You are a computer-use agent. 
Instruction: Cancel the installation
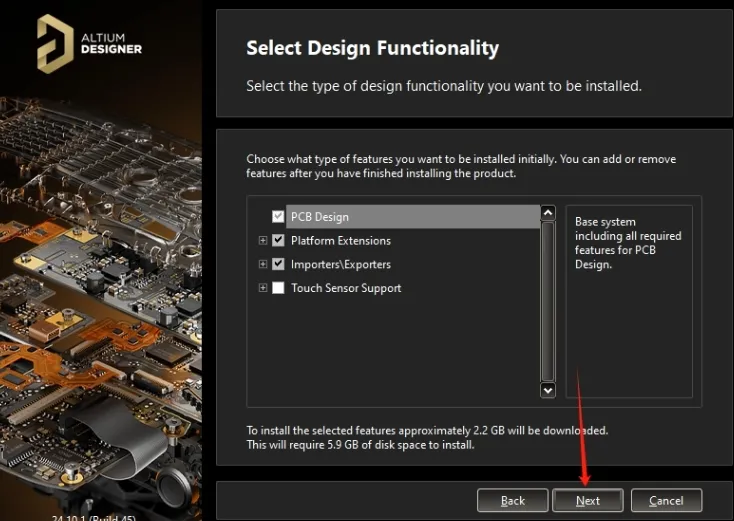[667, 500]
